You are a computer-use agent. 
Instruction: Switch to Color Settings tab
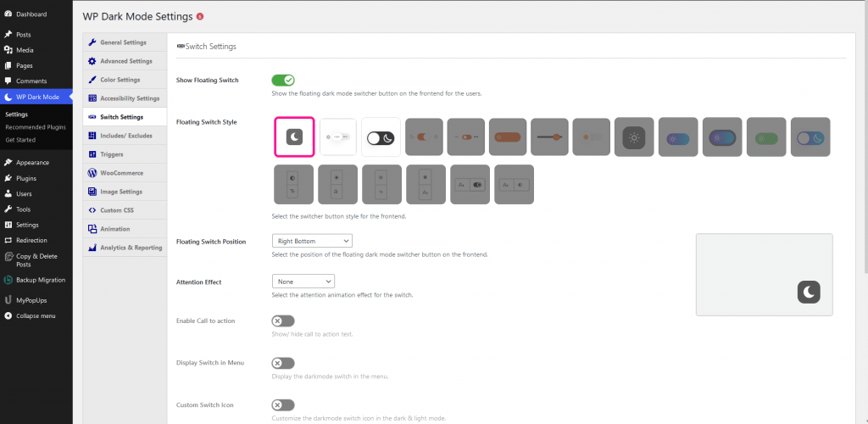coord(125,80)
